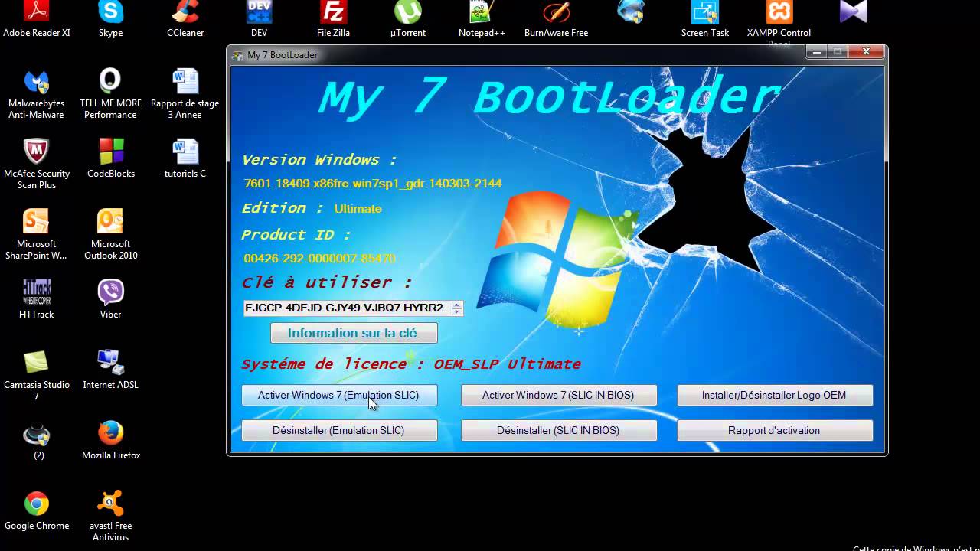Screen dimensions: 980x551
Task: Select the Product ID value text
Action: coord(320,259)
